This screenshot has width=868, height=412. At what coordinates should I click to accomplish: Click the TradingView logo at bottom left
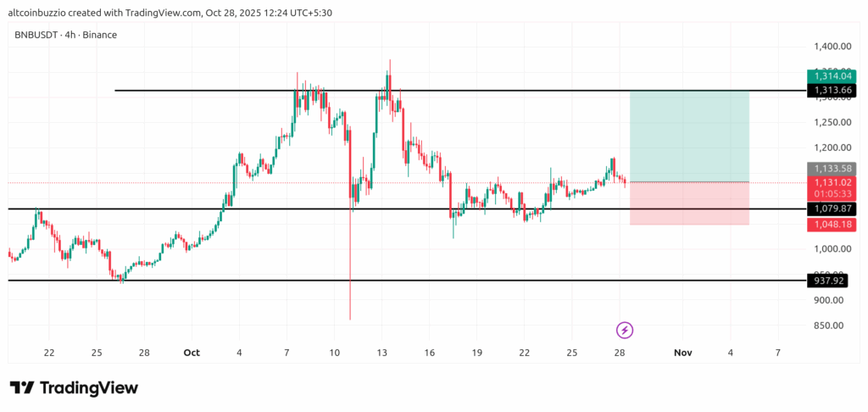coord(74,387)
